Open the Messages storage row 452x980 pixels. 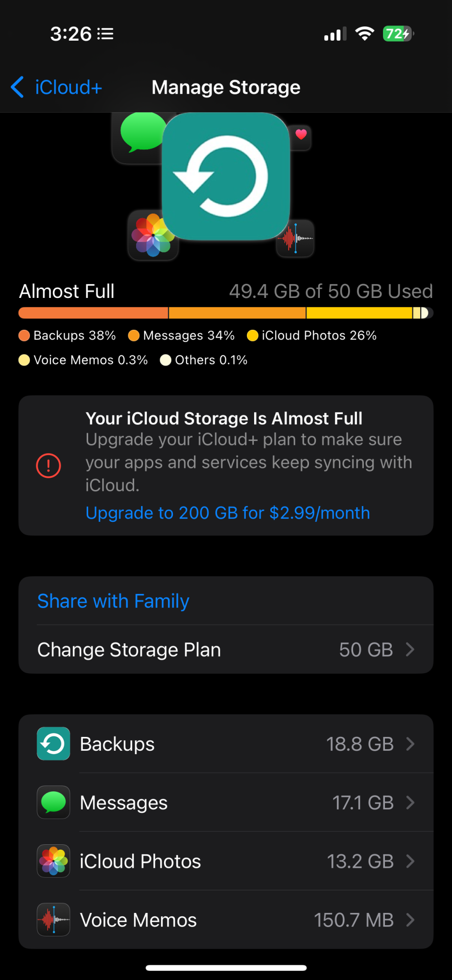226,803
